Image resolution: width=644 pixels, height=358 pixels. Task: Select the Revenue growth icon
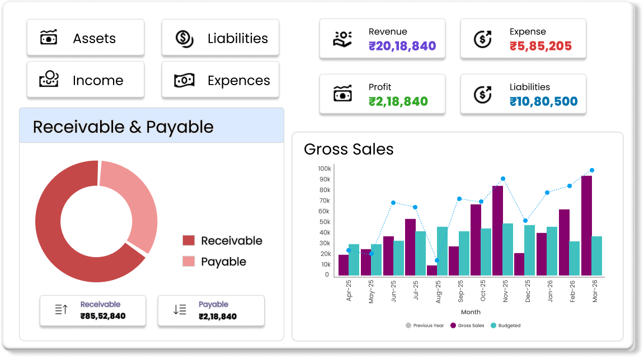click(x=342, y=38)
